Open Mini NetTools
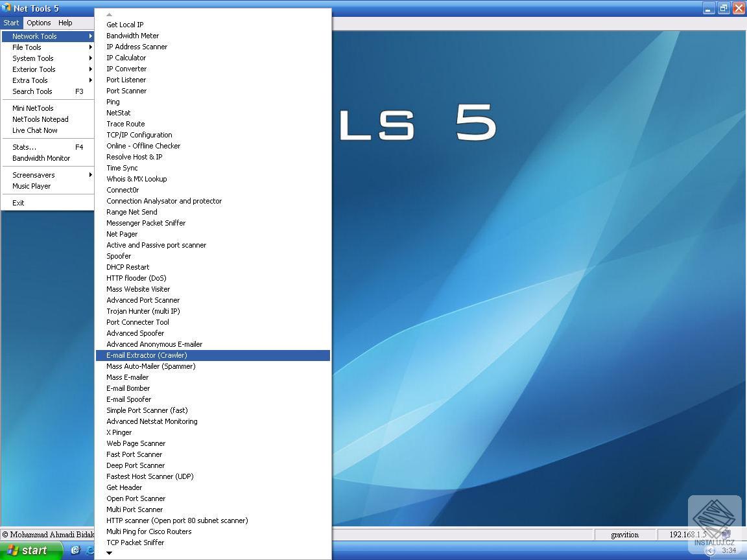The width and height of the screenshot is (747, 560). (47, 108)
